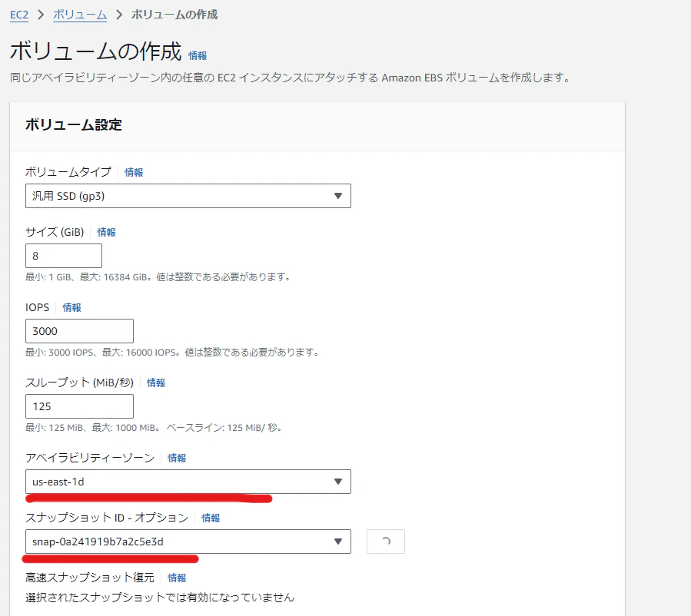Open 情報 for スナップショット ID
691x616 pixels.
pos(211,518)
